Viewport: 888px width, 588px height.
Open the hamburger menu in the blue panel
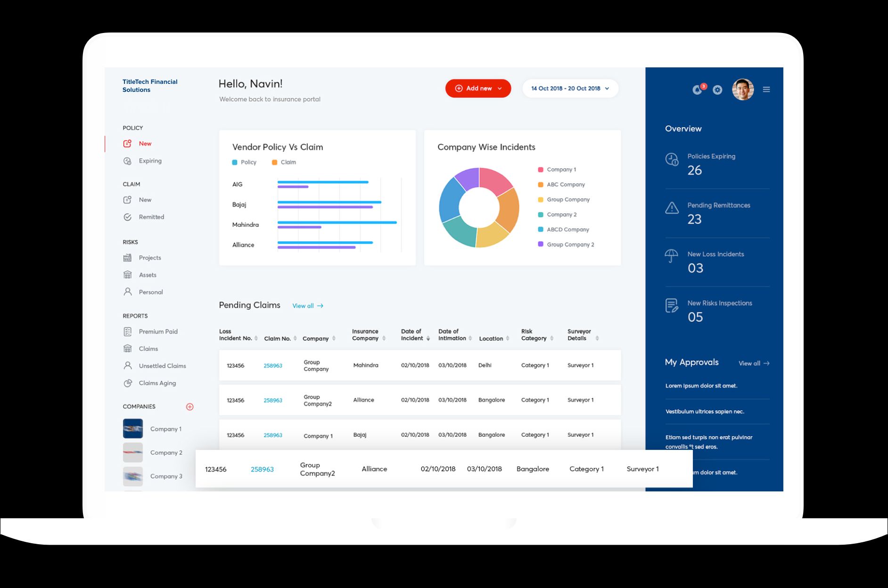[766, 90]
